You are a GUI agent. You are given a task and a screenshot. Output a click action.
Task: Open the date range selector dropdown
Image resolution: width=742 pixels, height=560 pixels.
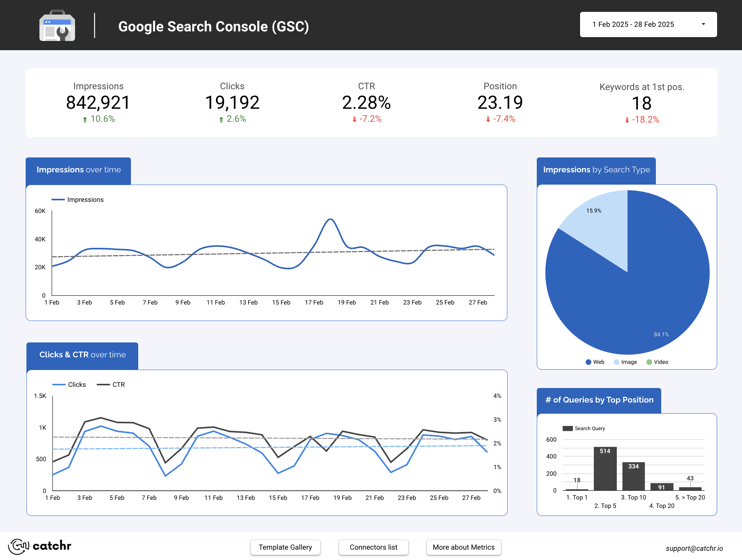pyautogui.click(x=648, y=24)
